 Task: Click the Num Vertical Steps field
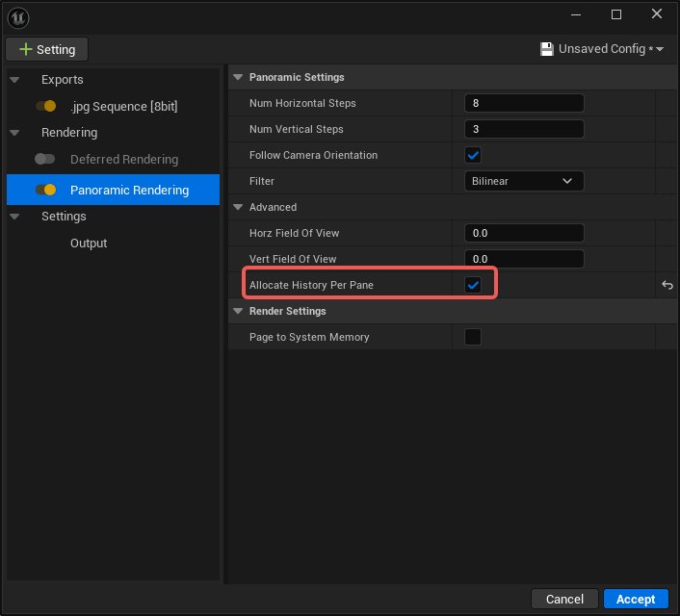pos(524,129)
